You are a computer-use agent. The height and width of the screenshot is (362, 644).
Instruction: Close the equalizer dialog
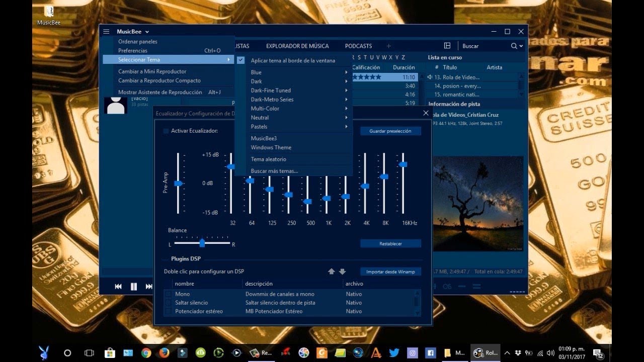(x=426, y=113)
